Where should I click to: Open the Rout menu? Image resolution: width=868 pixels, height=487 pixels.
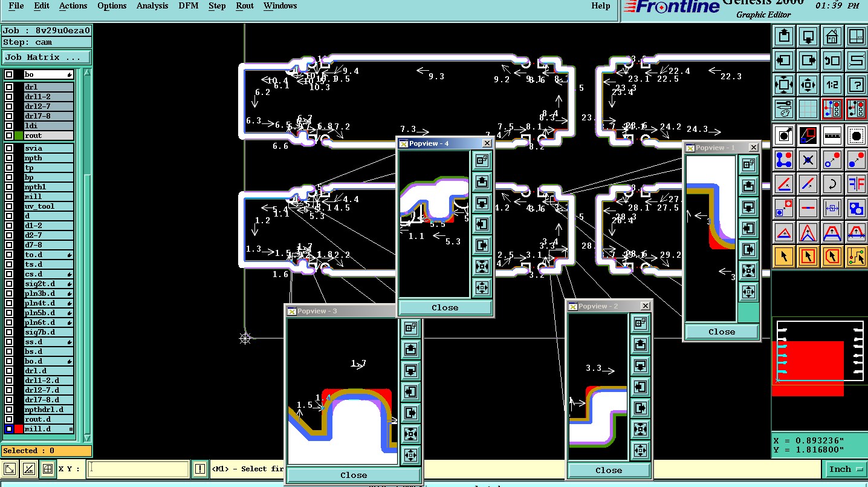click(x=245, y=6)
